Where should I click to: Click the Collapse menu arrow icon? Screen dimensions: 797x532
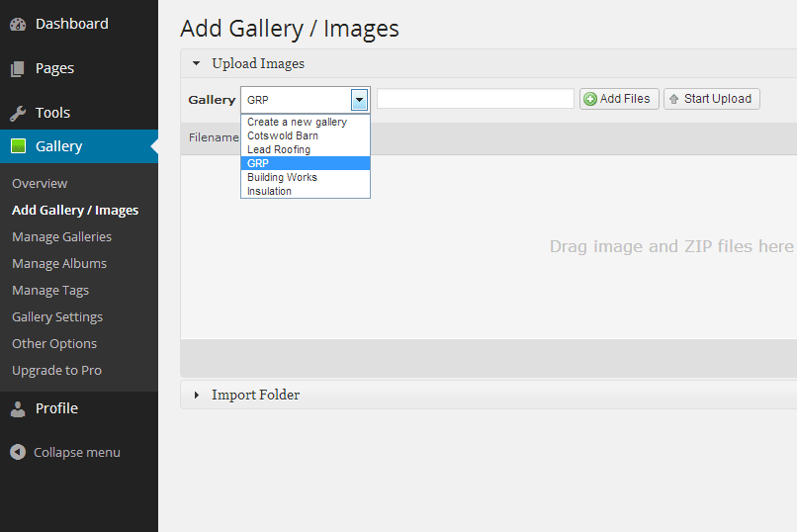tap(18, 452)
